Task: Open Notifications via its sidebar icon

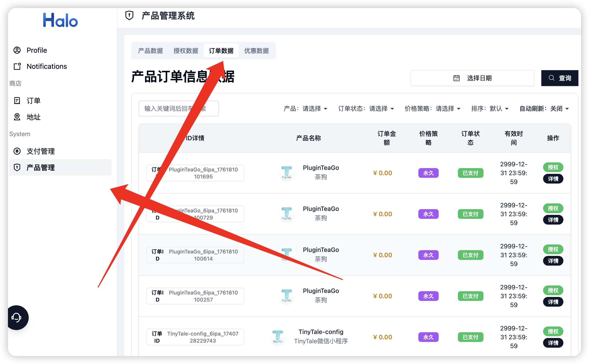Action: pos(17,66)
